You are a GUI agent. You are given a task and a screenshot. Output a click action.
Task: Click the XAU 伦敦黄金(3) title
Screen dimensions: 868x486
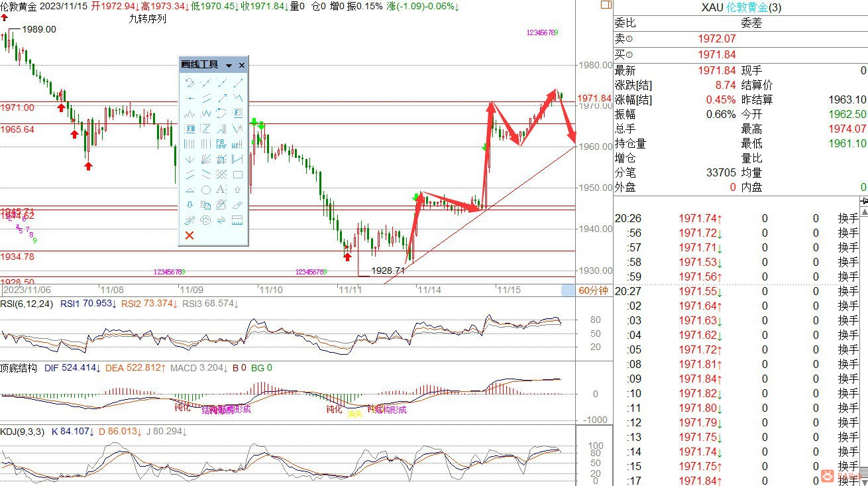coord(741,8)
